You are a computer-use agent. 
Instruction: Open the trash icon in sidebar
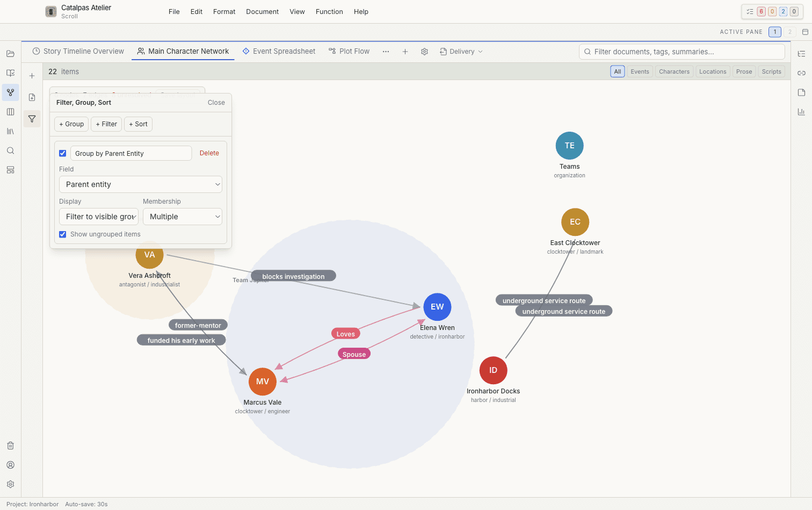coord(10,446)
